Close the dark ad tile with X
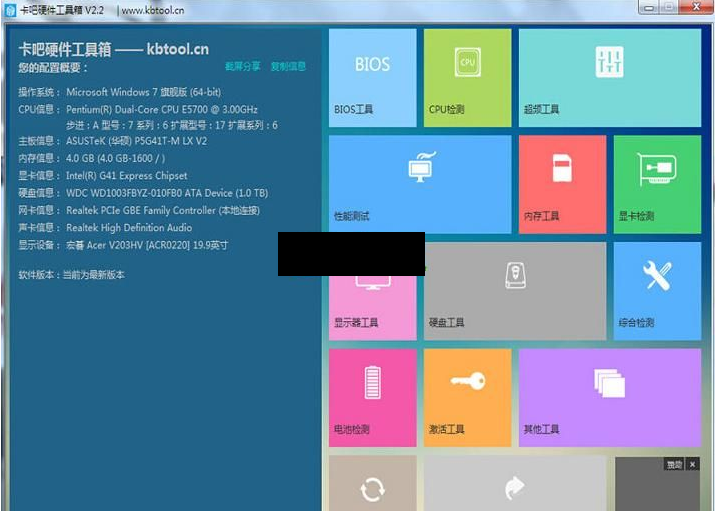The height and width of the screenshot is (511, 715). point(693,465)
